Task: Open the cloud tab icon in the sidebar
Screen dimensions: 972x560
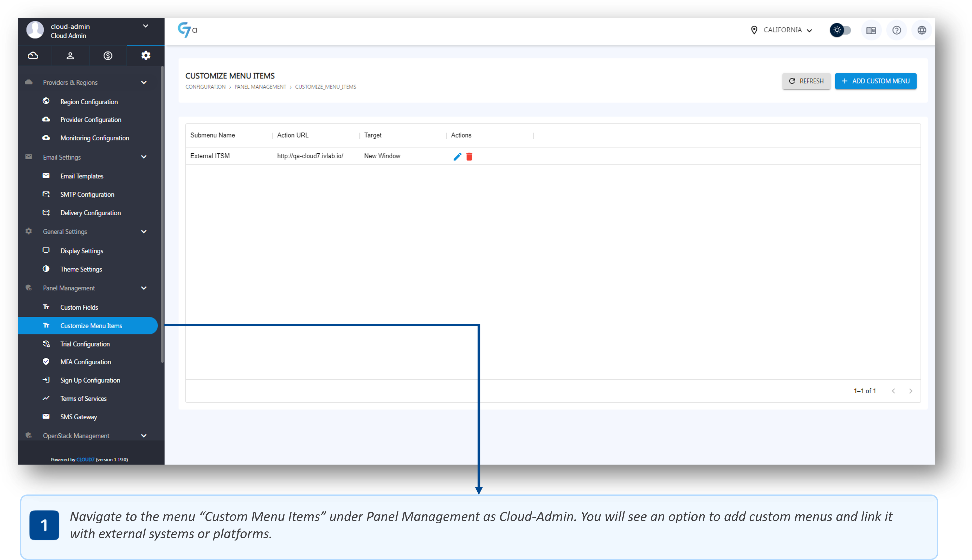Action: click(x=33, y=56)
